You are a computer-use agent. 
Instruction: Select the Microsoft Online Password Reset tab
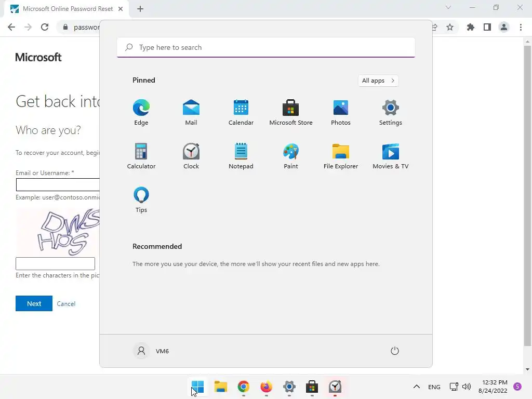tap(66, 9)
